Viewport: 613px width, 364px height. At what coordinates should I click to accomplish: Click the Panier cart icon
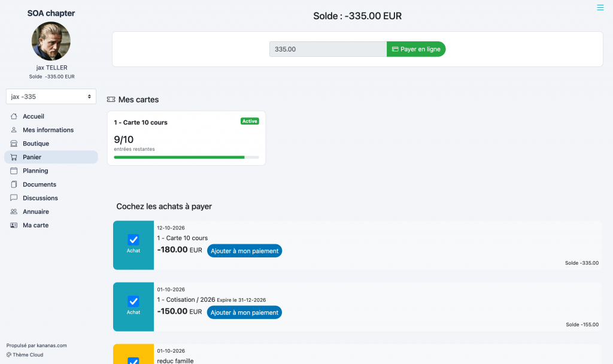click(14, 157)
